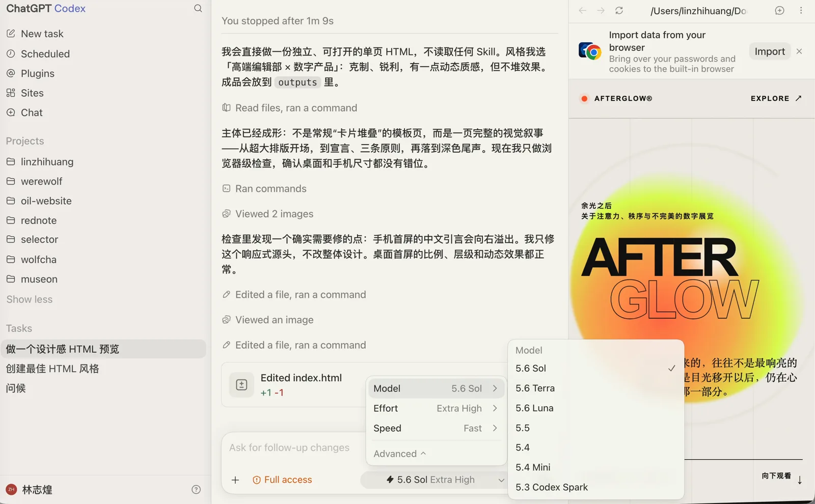
Task: Open the browser three-dot menu
Action: point(801,10)
